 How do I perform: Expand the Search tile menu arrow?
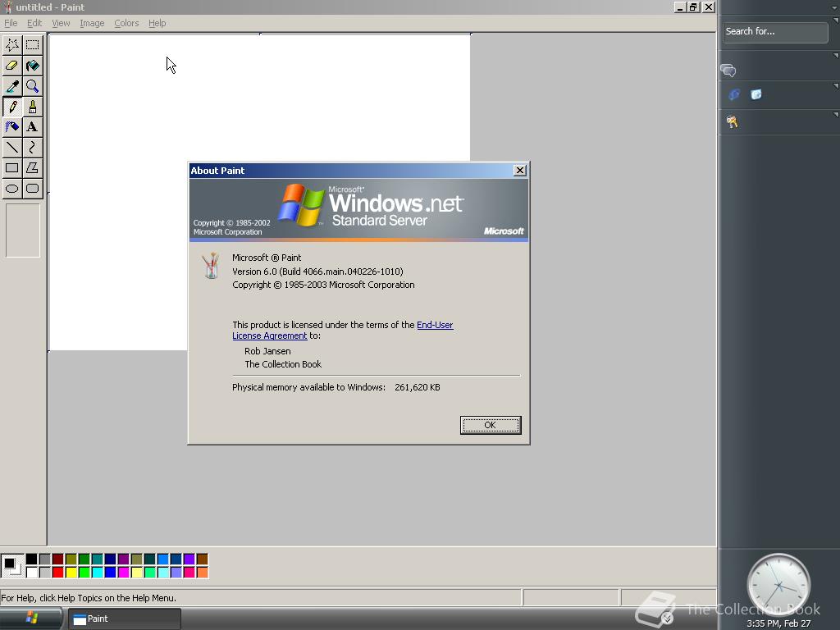pyautogui.click(x=836, y=21)
